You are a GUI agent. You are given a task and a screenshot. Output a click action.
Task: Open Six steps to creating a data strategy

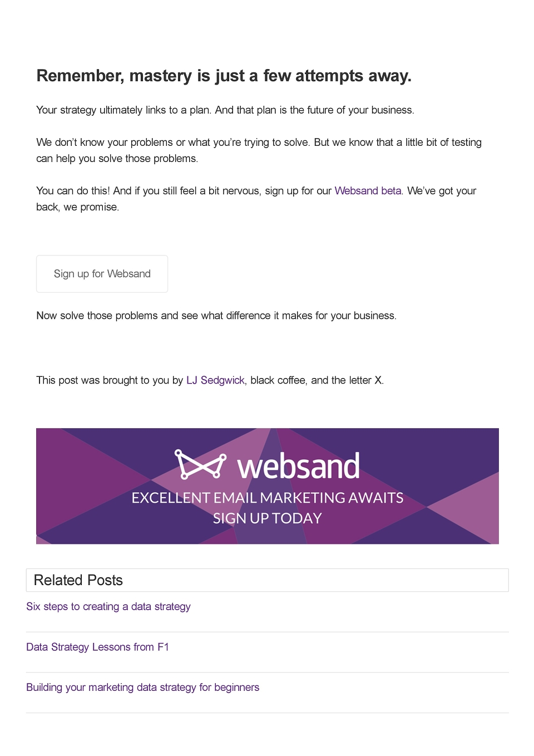[108, 607]
